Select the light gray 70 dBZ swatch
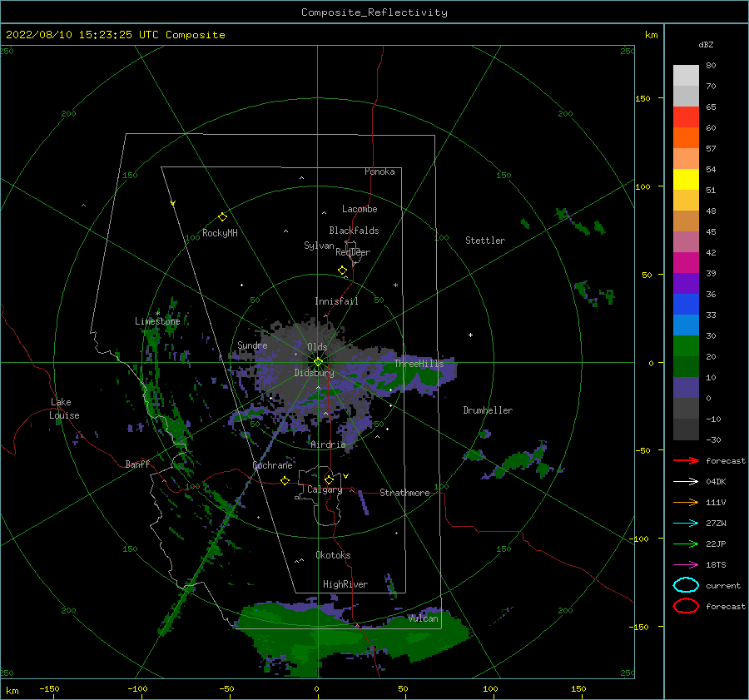 click(x=686, y=76)
